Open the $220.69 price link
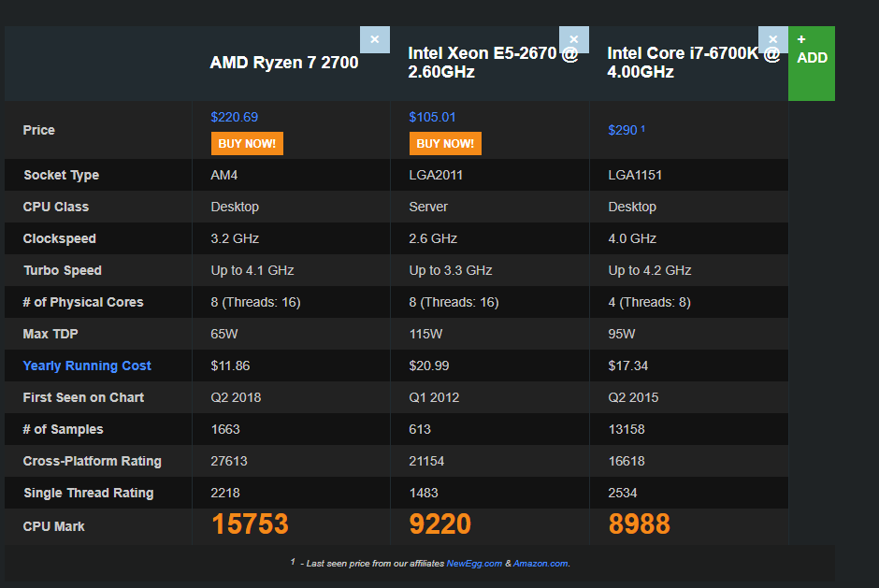The width and height of the screenshot is (879, 588). point(235,117)
